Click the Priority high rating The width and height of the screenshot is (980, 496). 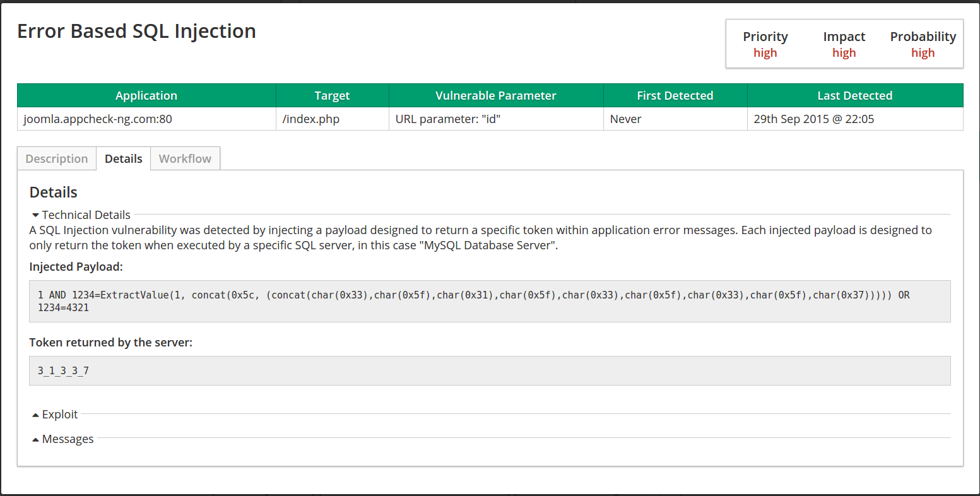click(x=765, y=53)
